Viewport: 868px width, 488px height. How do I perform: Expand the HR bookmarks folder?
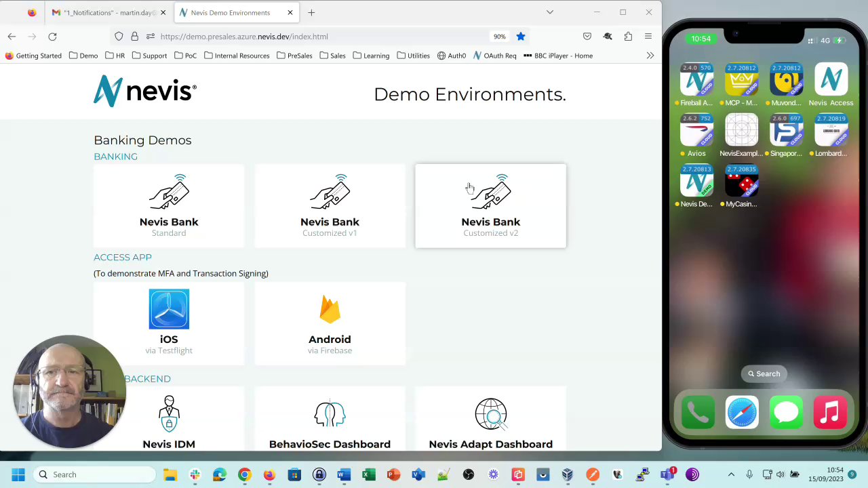tap(115, 56)
